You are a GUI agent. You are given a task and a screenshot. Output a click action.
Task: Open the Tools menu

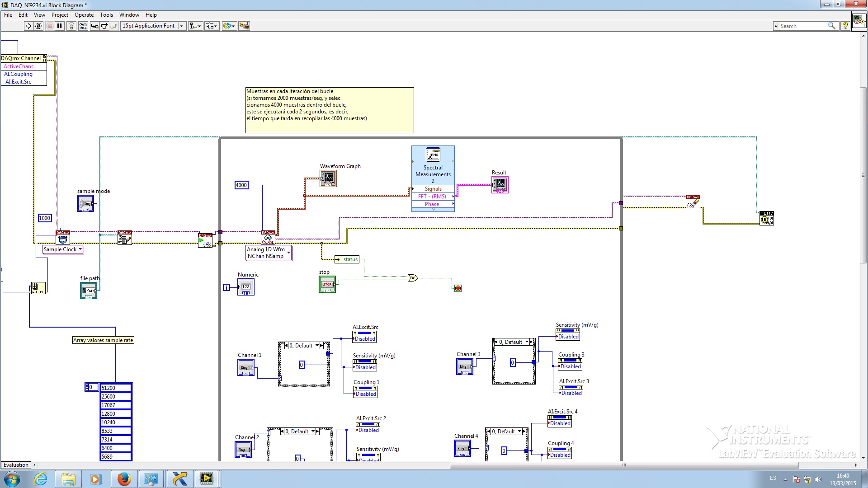pos(107,15)
